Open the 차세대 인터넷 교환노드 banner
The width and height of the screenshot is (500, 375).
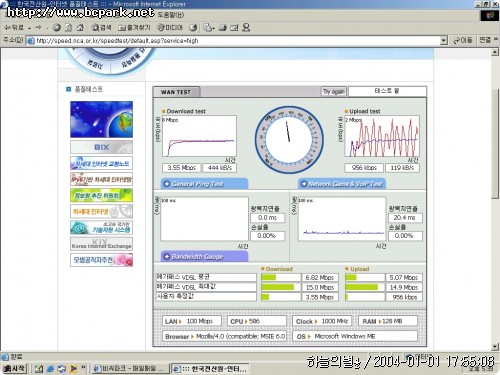[101, 163]
